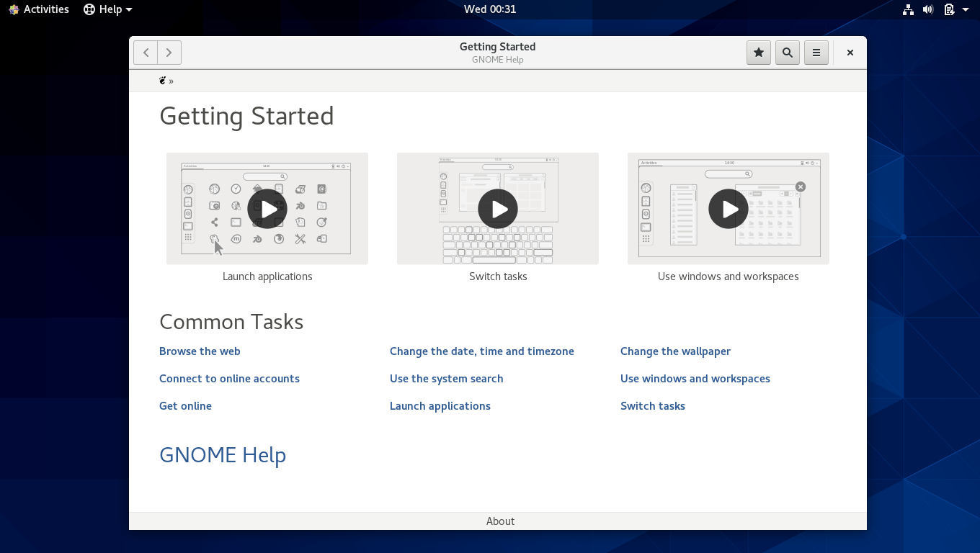This screenshot has width=980, height=553.
Task: Click the volume speaker icon in top bar
Action: point(928,9)
